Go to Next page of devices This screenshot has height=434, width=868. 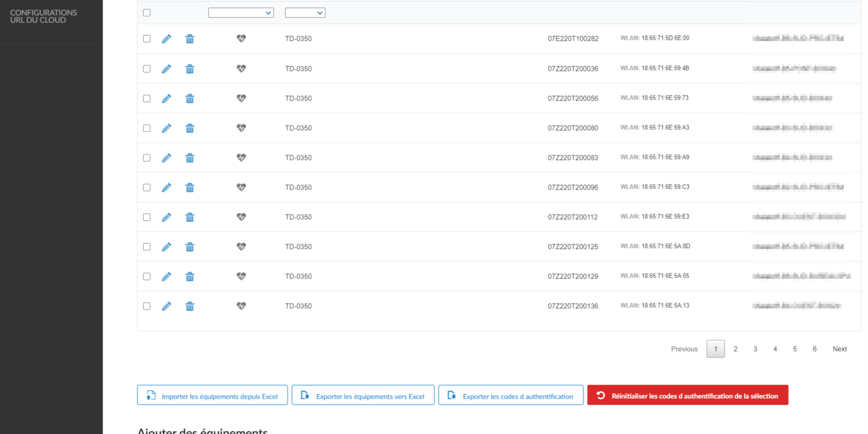pos(839,349)
